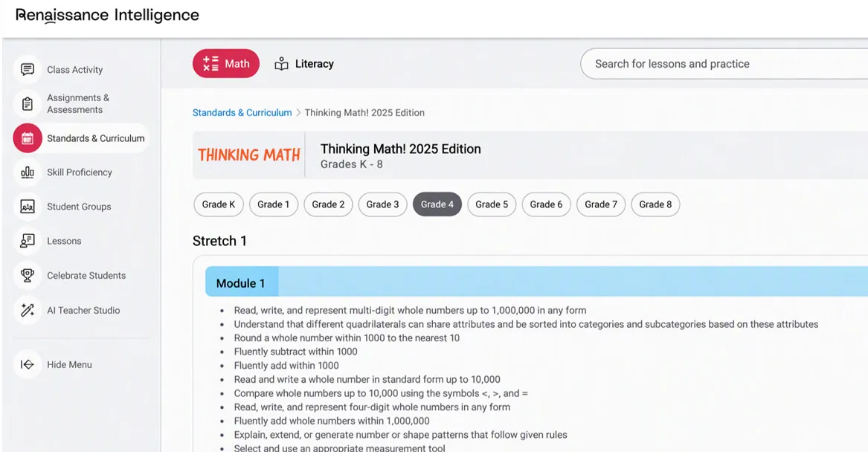Select the active Grade 4 pill
The width and height of the screenshot is (868, 452).
(x=437, y=204)
